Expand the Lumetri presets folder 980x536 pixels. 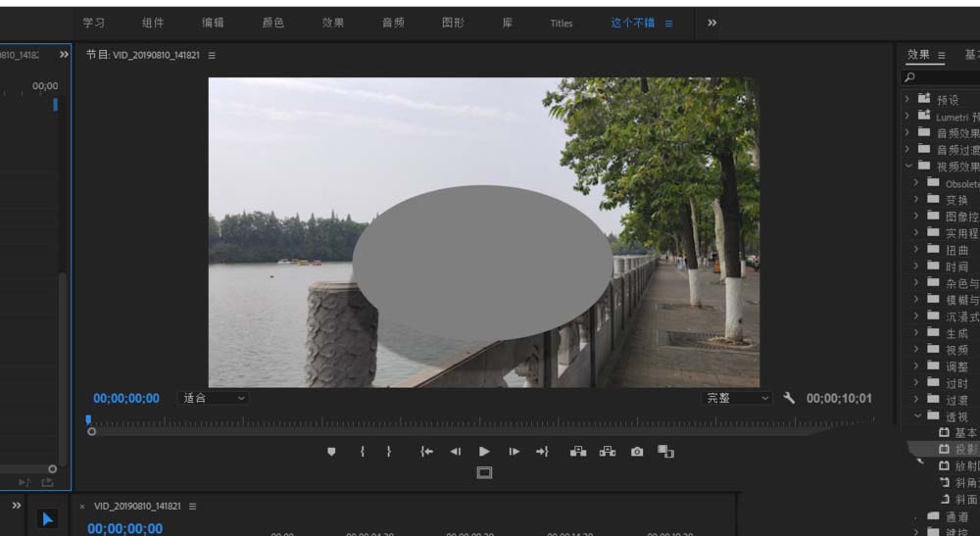tap(906, 116)
